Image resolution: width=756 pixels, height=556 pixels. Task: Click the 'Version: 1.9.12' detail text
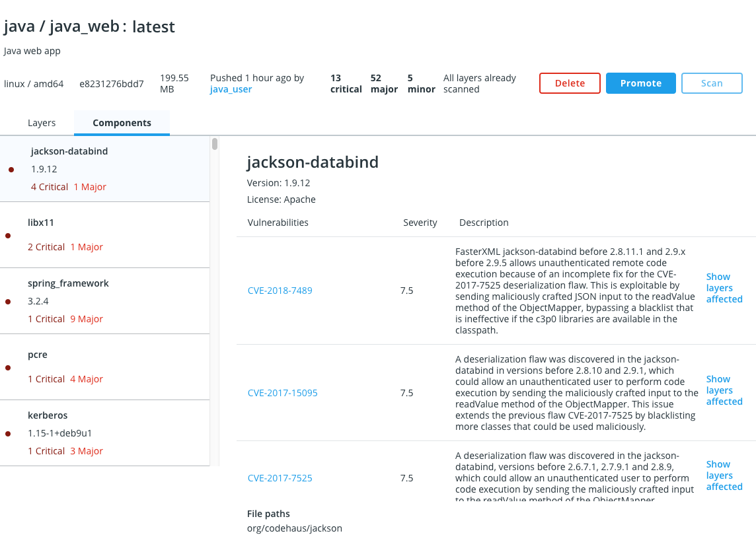click(278, 183)
